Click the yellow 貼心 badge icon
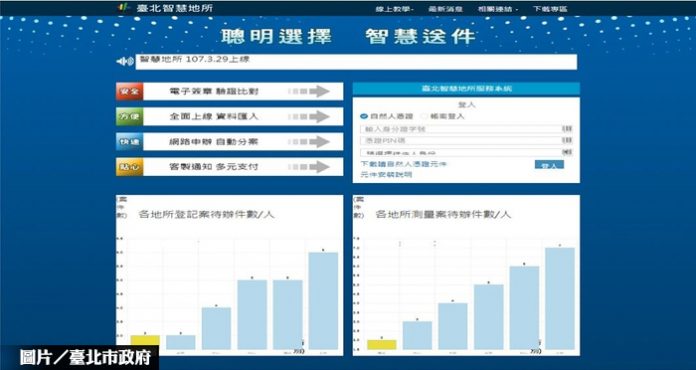696x370 pixels. click(130, 167)
